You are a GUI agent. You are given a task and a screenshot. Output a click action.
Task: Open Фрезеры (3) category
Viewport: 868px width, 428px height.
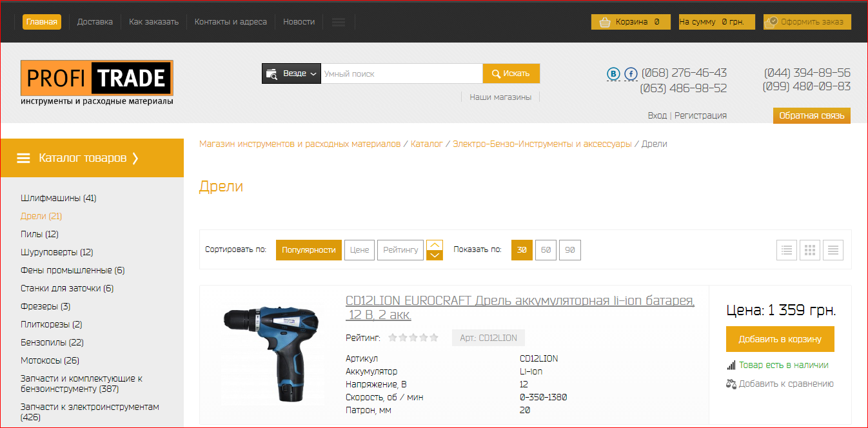point(46,306)
